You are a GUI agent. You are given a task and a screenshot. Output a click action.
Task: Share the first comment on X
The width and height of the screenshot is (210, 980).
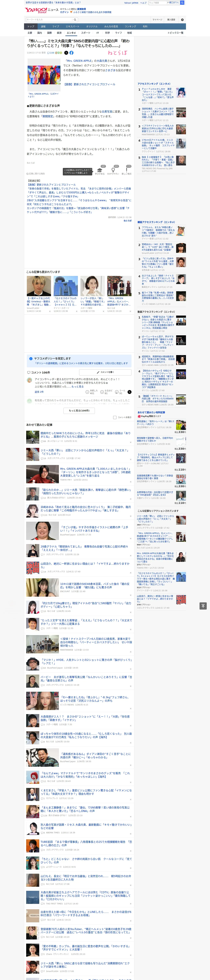tap(129, 392)
